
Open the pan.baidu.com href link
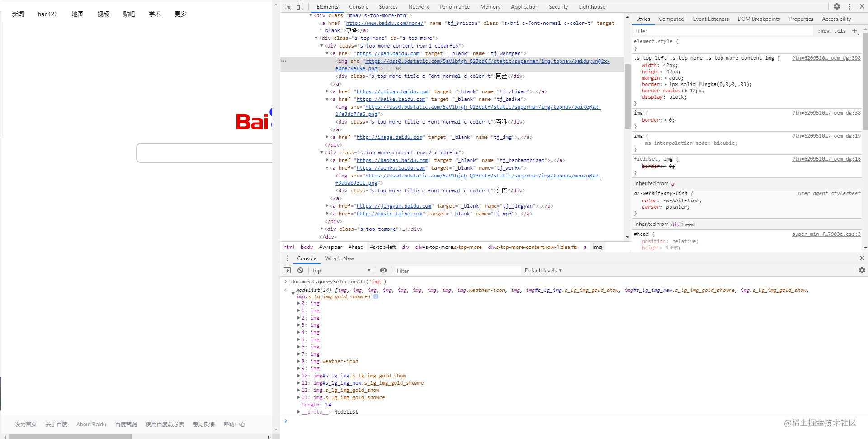(x=388, y=53)
